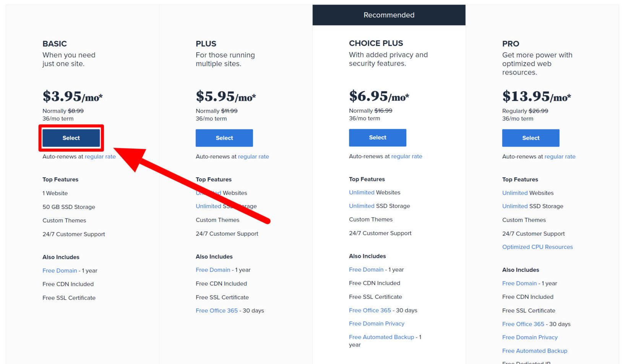Screen dimensions: 631x364
Task: Click Free Domain link in Plus plan
Action: (x=213, y=270)
